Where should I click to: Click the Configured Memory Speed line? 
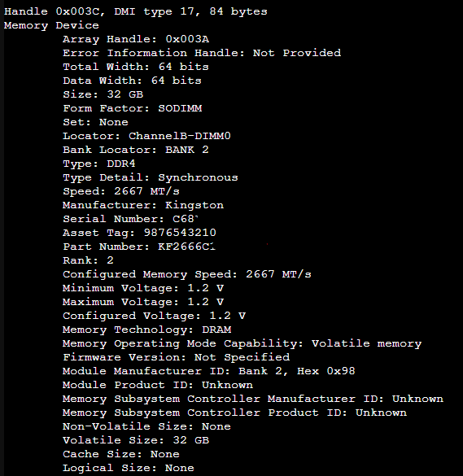[x=187, y=274]
